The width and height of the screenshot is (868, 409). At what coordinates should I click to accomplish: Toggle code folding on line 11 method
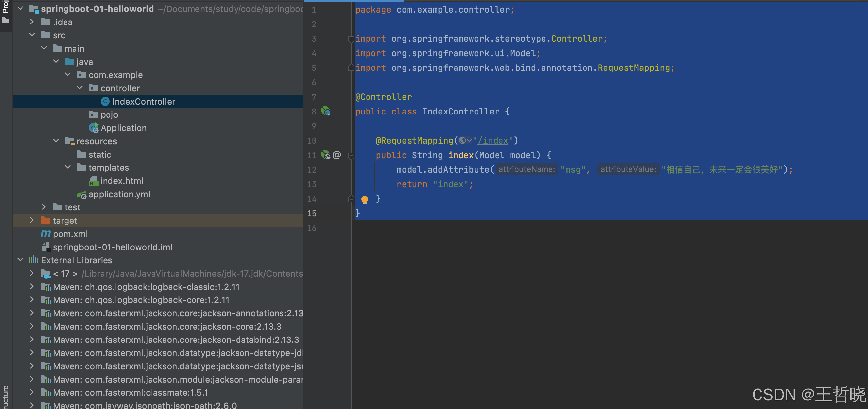(x=351, y=155)
